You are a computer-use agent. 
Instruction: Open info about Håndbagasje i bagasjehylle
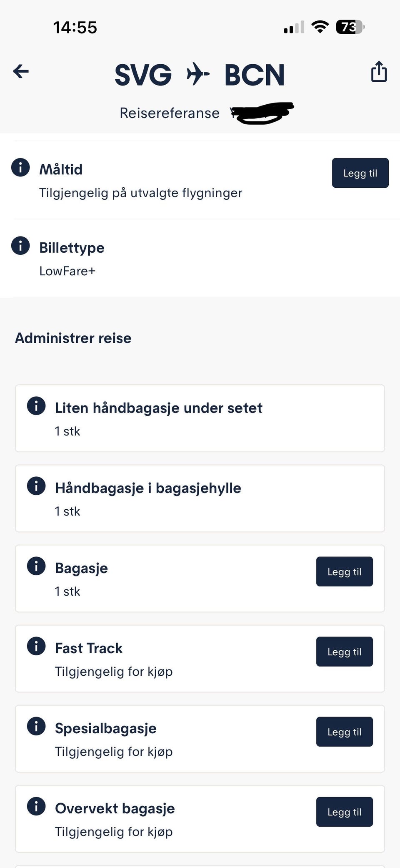click(x=36, y=486)
